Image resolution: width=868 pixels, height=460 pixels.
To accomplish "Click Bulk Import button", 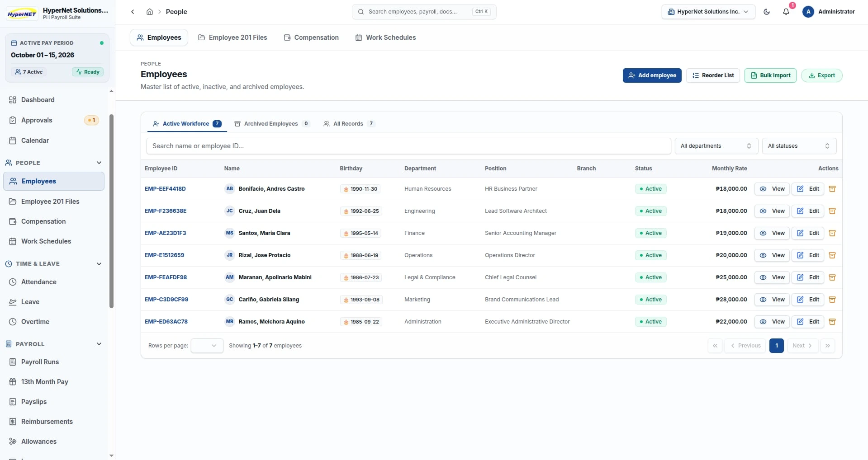I will (x=771, y=75).
